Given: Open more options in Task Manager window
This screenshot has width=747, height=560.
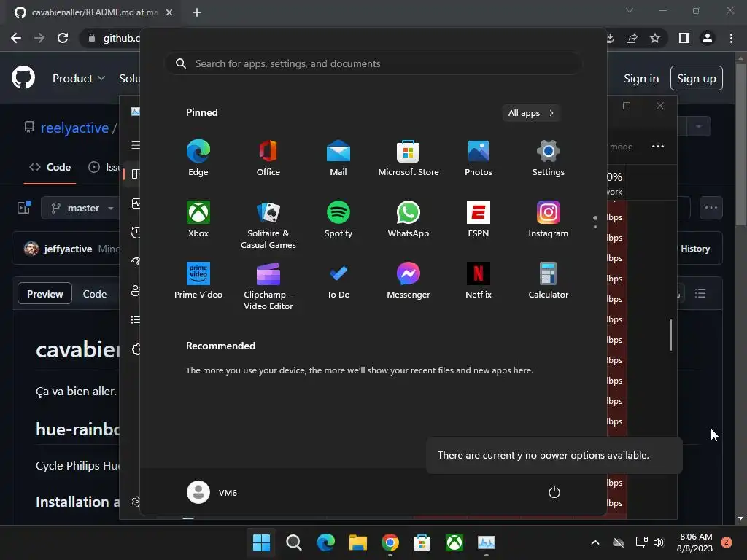Looking at the screenshot, I should [658, 146].
